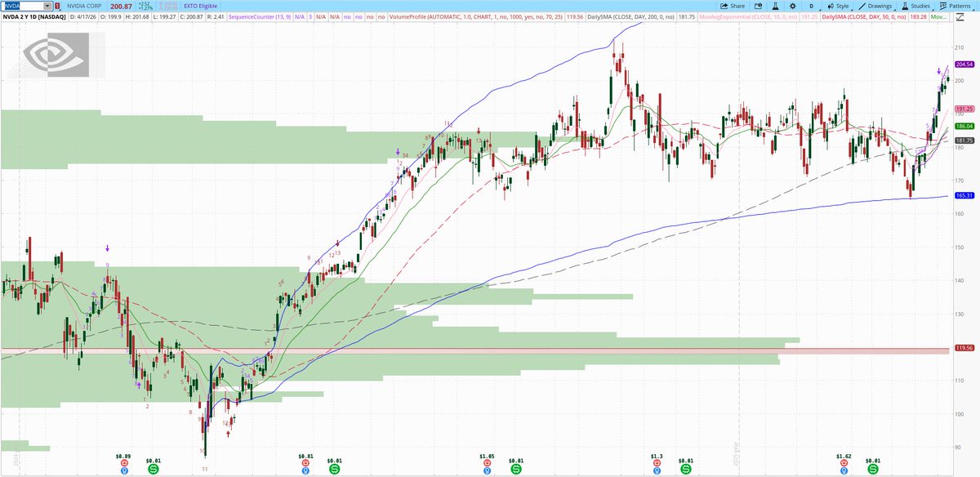Open the Style menu
This screenshot has height=477, width=980.
pyautogui.click(x=839, y=6)
